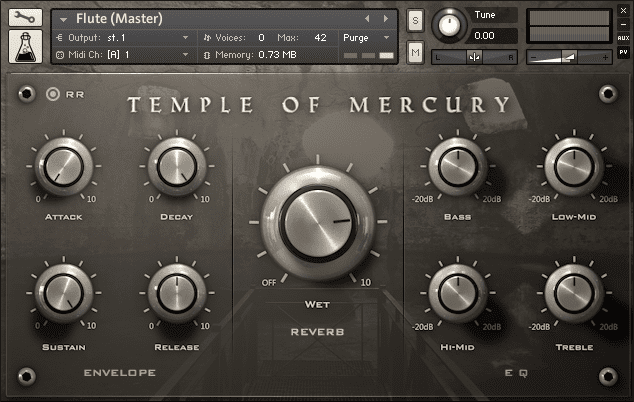Toggle the PV button

623,52
